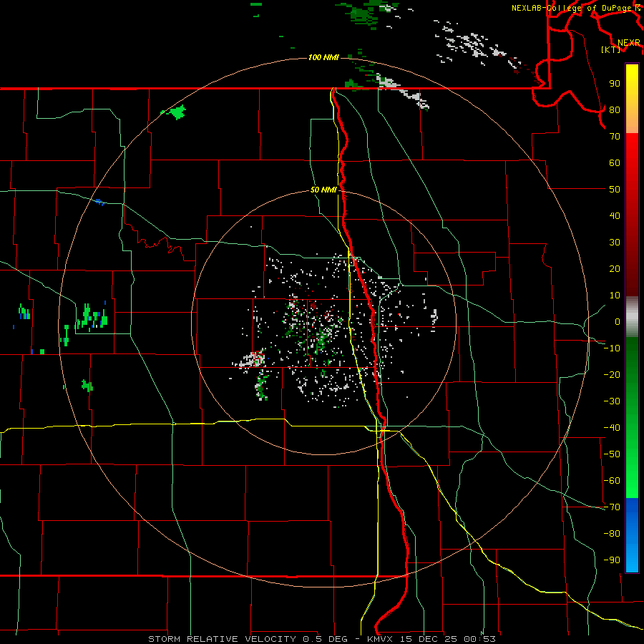Click the -50 value on velocity scale

(x=612, y=454)
